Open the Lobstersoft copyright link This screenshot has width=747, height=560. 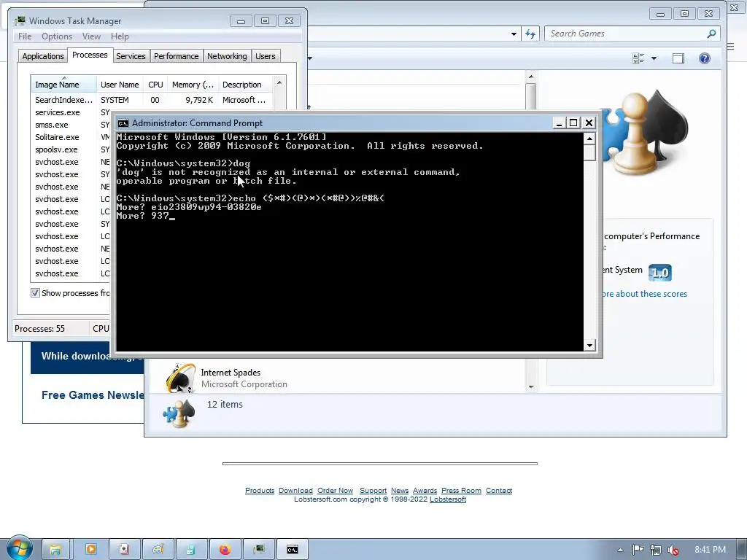[x=448, y=499]
